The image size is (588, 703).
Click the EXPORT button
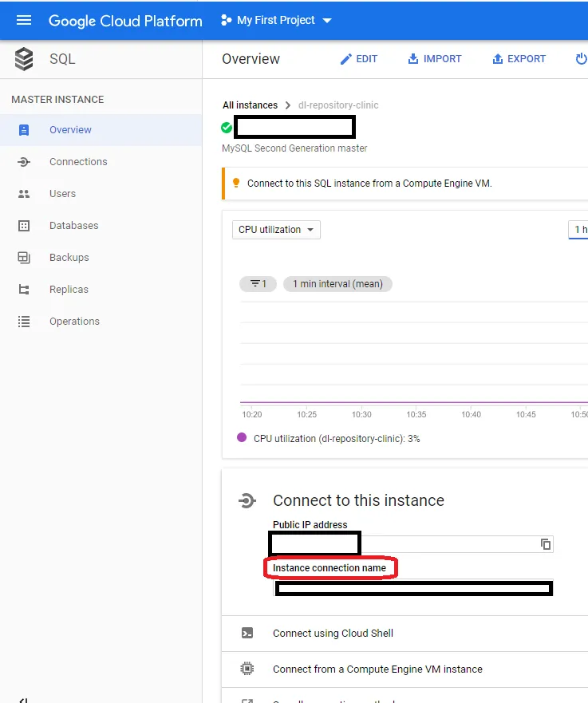coord(519,59)
